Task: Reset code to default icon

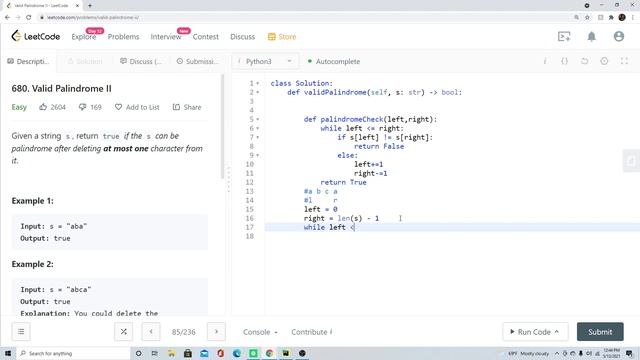Action: click(x=584, y=61)
